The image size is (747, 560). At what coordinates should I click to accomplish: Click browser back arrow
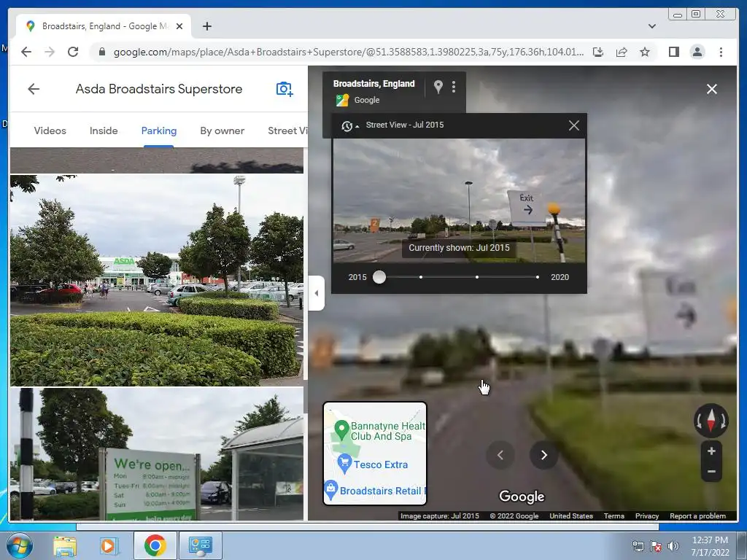[26, 52]
